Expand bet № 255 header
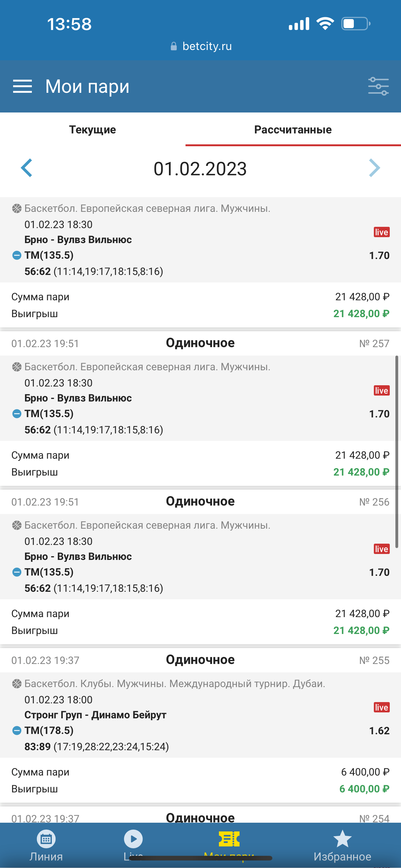Viewport: 401px width, 868px height. tap(200, 660)
